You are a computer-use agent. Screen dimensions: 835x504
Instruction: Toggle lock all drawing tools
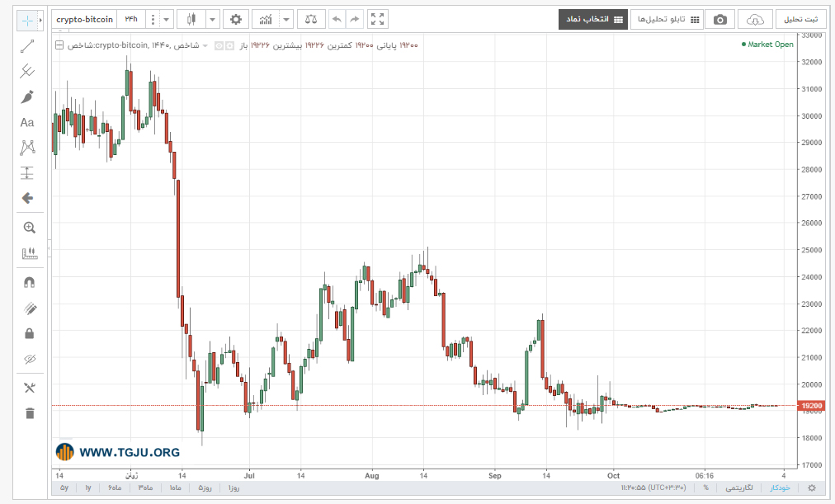pyautogui.click(x=29, y=334)
